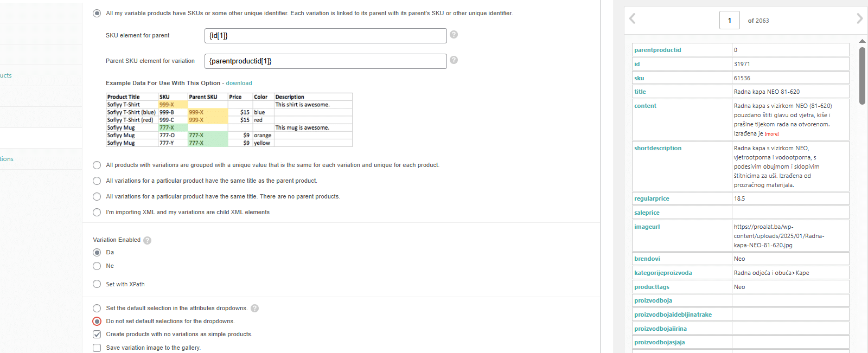Viewport: 868px width, 353px height.
Task: Set Variation Enabled to Ne
Action: tap(97, 266)
